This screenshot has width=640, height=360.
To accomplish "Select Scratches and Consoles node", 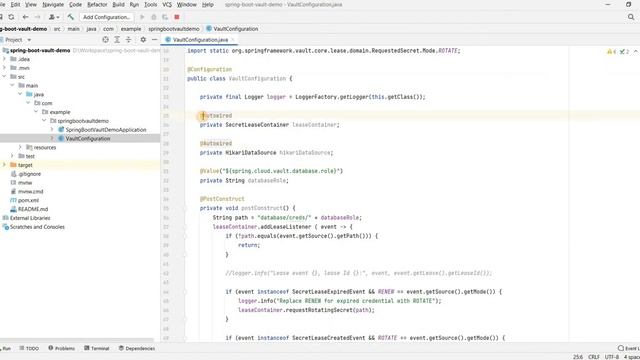I will (37, 227).
